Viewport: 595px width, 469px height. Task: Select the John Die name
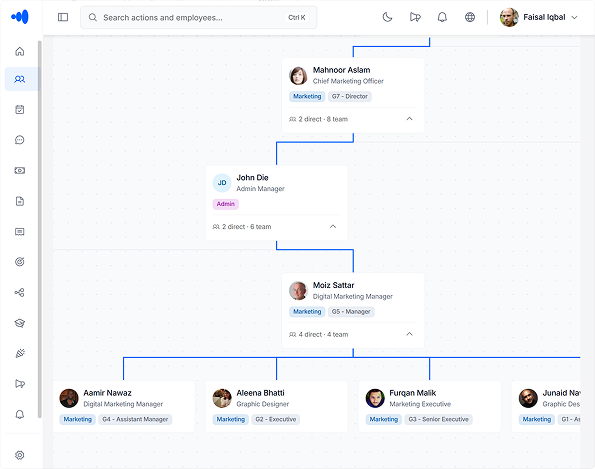coord(252,178)
